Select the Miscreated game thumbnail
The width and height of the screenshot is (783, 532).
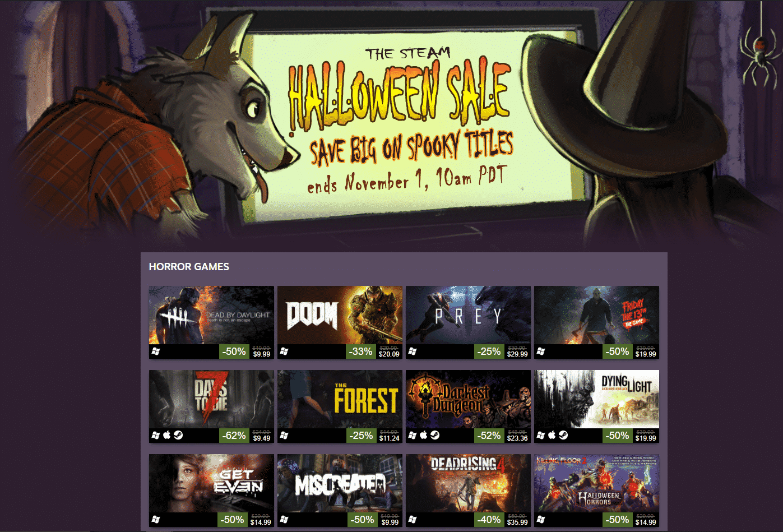click(340, 483)
